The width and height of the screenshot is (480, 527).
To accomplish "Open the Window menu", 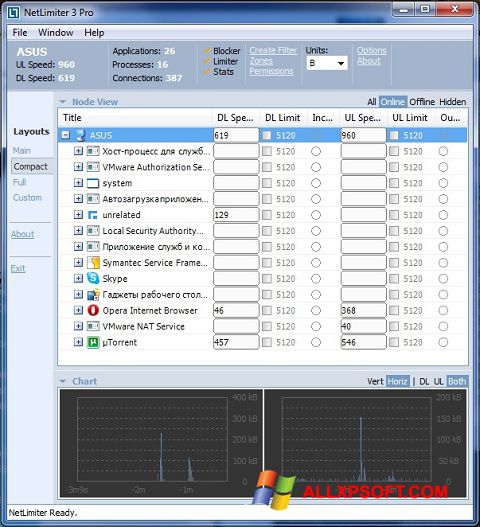I will 56,33.
